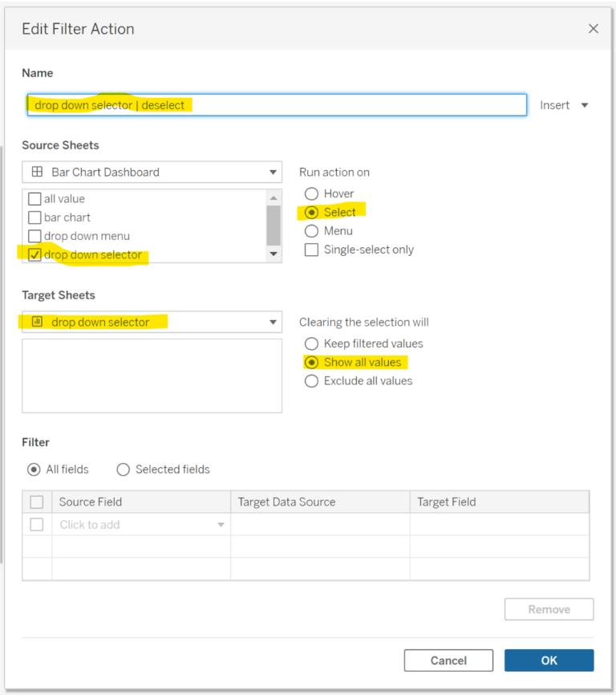This screenshot has height=695, width=616.
Task: Click the source sheets list scrollbar
Action: [275, 227]
